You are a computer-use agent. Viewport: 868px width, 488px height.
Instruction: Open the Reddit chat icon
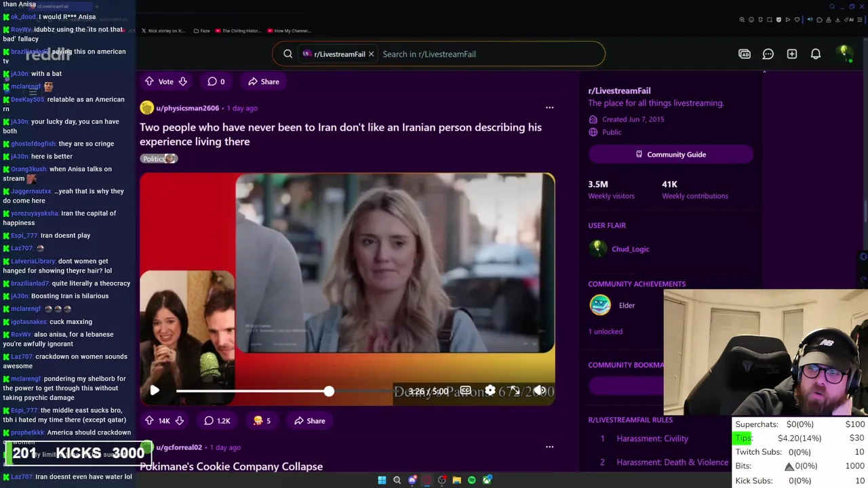pyautogui.click(x=768, y=54)
